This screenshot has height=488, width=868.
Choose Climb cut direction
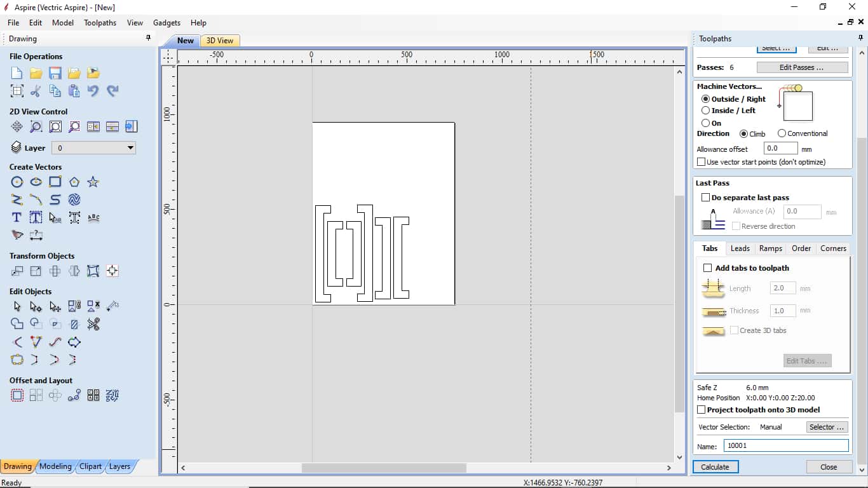[x=743, y=133]
